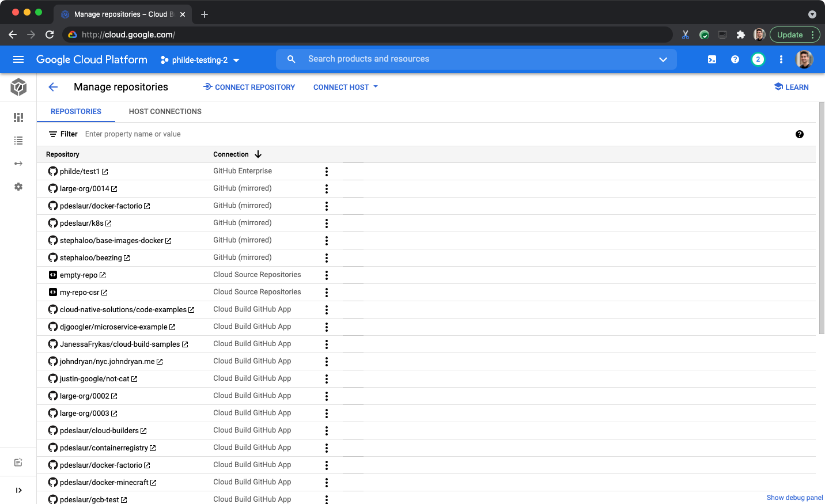Open the release notes sidebar icon
The height and width of the screenshot is (504, 825).
point(18,463)
